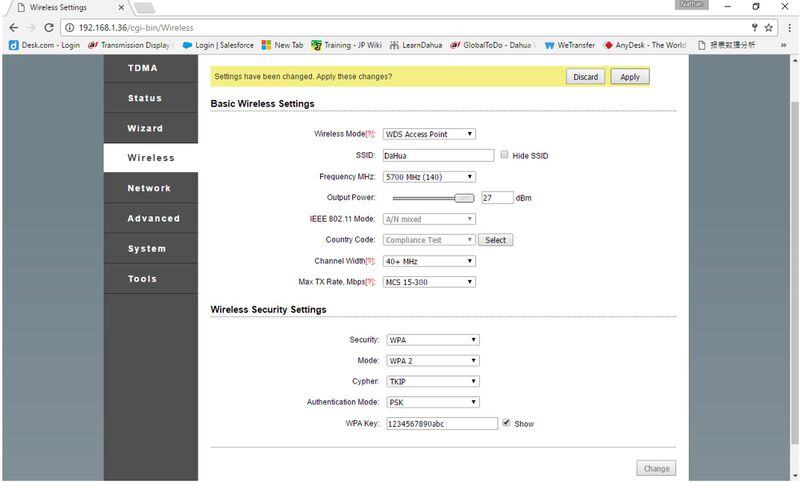Open the System menu section
Screen dimensions: 800x482
(x=151, y=248)
